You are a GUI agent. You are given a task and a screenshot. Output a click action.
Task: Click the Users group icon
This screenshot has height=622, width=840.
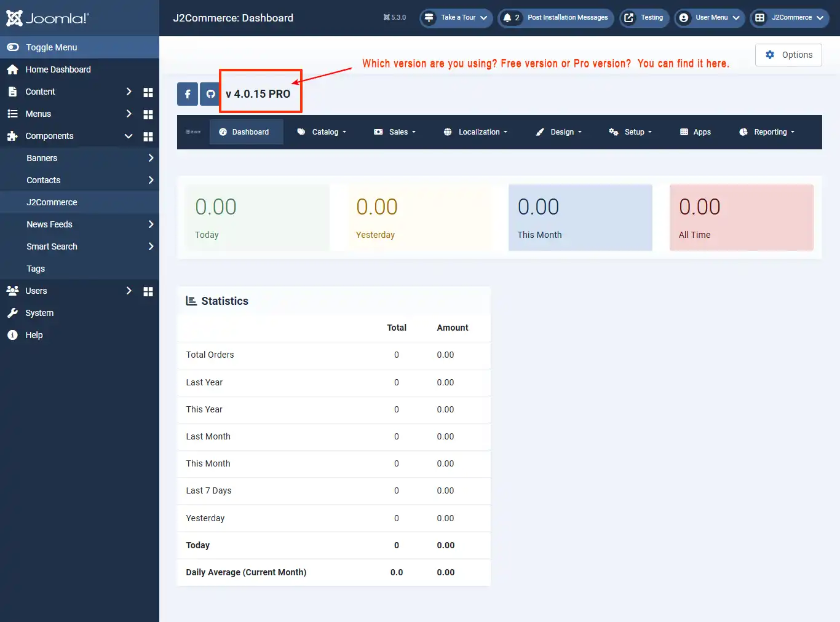[12, 291]
